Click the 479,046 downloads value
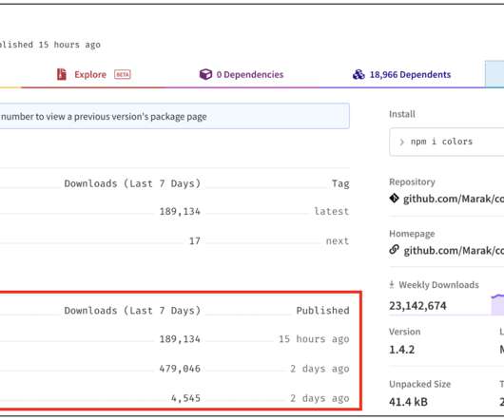 tap(180, 369)
